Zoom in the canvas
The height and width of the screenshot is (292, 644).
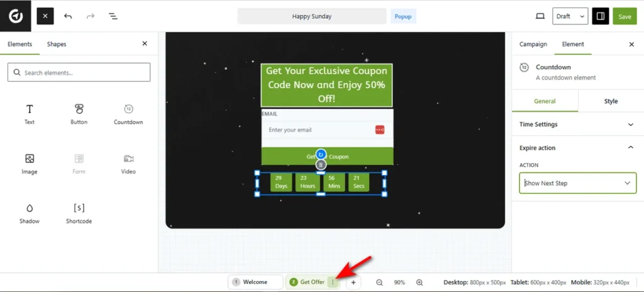coord(419,283)
